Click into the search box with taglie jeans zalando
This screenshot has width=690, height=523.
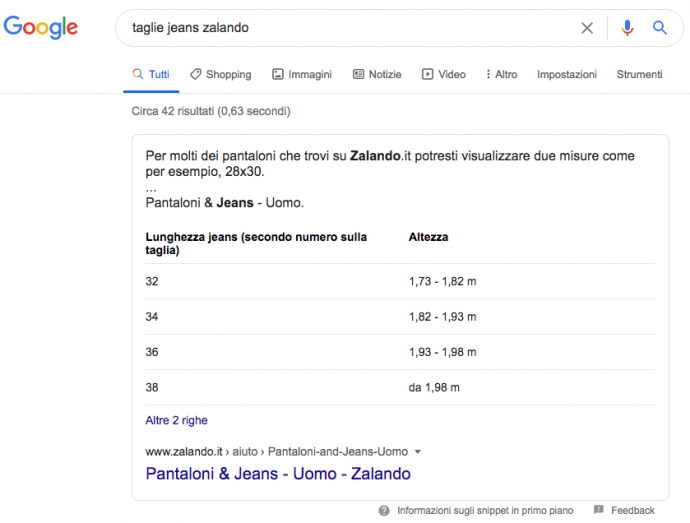[x=340, y=28]
